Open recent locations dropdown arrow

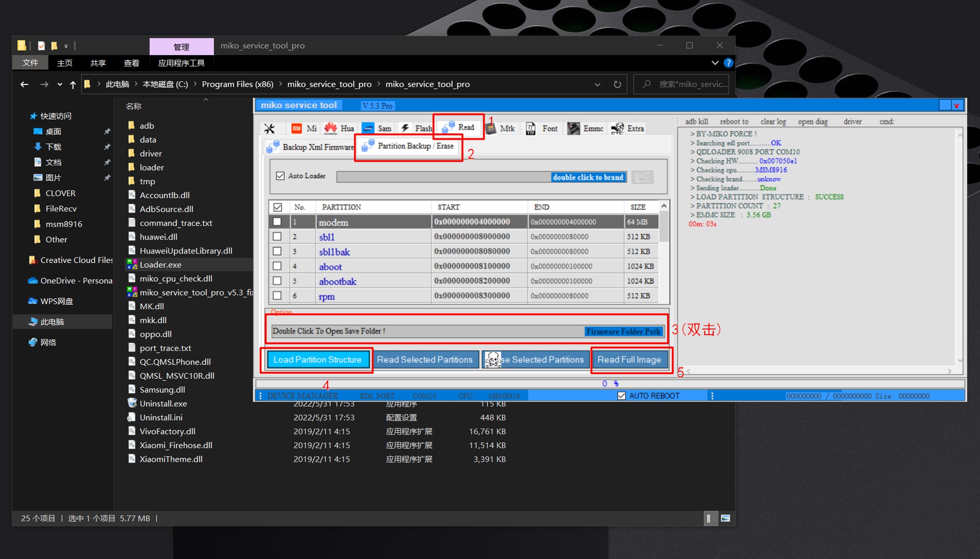click(59, 85)
